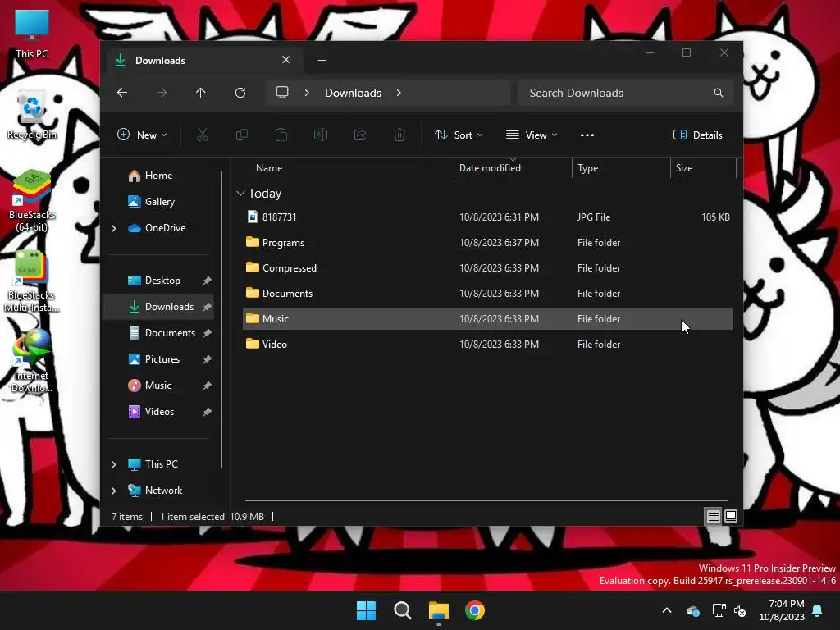Open Music in the navigation pane
Viewport: 840px width, 630px height.
[x=158, y=386]
